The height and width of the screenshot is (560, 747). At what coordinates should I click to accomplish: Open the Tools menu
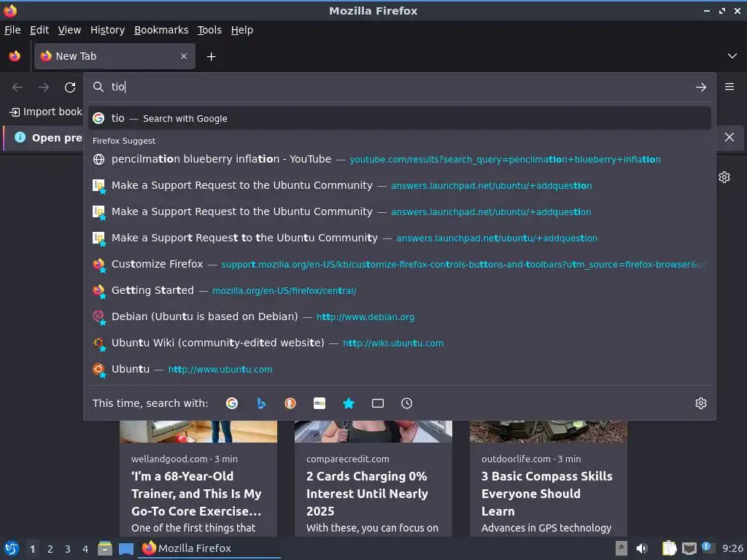tap(209, 30)
